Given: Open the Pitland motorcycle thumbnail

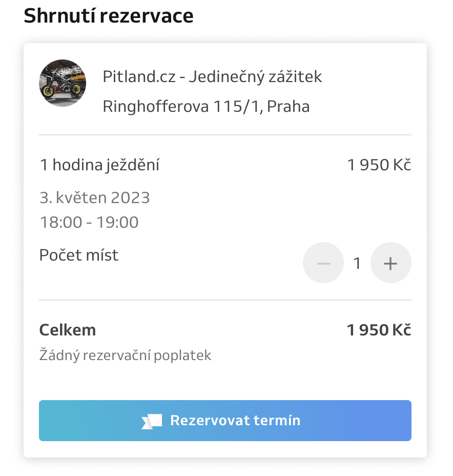Looking at the screenshot, I should click(63, 83).
